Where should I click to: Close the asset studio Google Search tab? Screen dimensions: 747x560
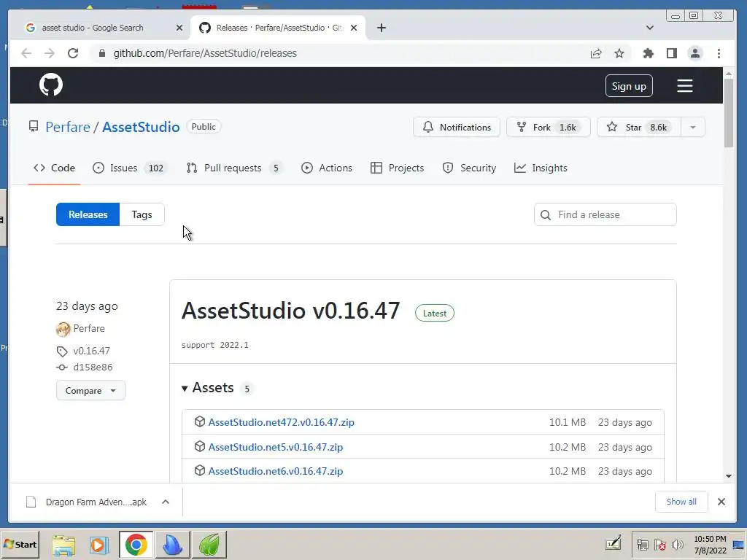pos(179,28)
